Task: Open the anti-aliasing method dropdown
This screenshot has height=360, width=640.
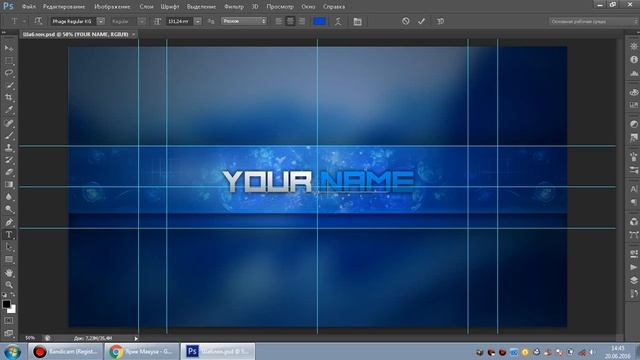Action: 244,21
